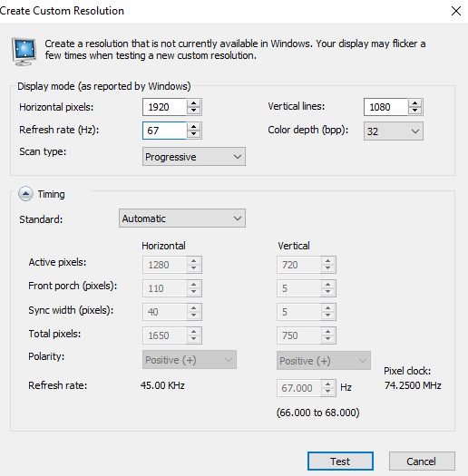
Task: Click the monitor icon beside description
Action: [x=24, y=51]
